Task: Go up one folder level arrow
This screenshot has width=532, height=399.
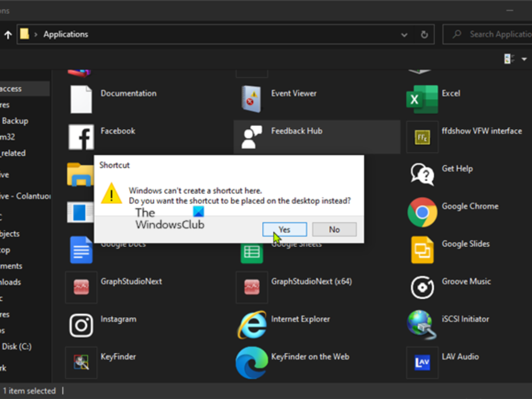Action: 8,35
